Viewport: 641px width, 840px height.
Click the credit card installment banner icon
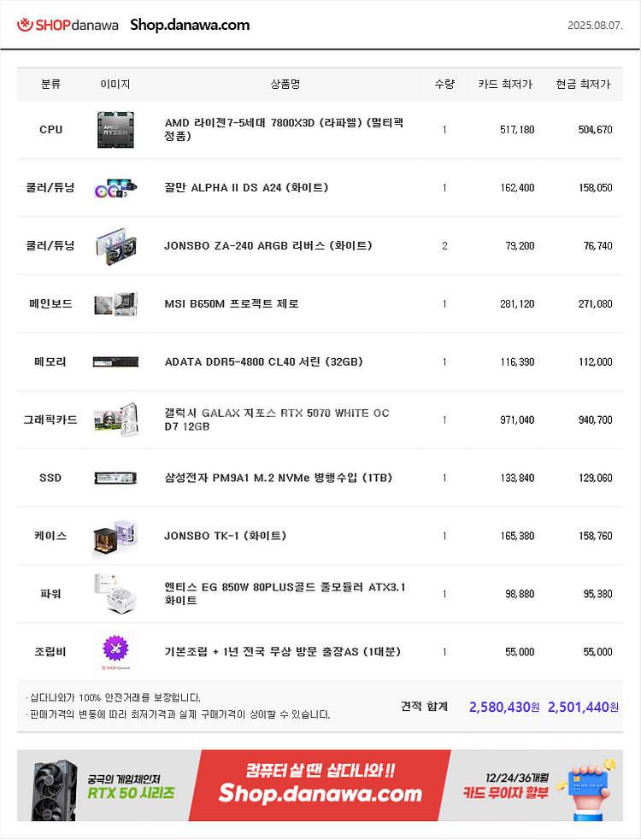(x=588, y=789)
